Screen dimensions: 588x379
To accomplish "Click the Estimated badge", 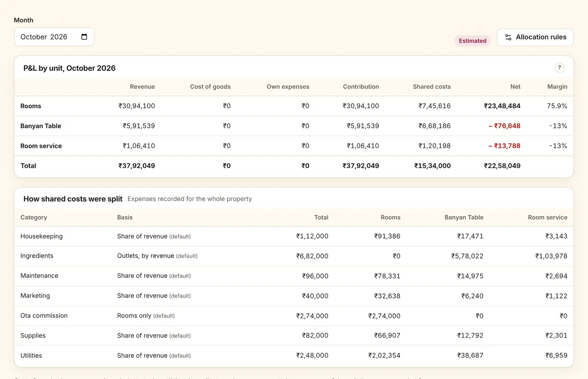I will point(472,40).
